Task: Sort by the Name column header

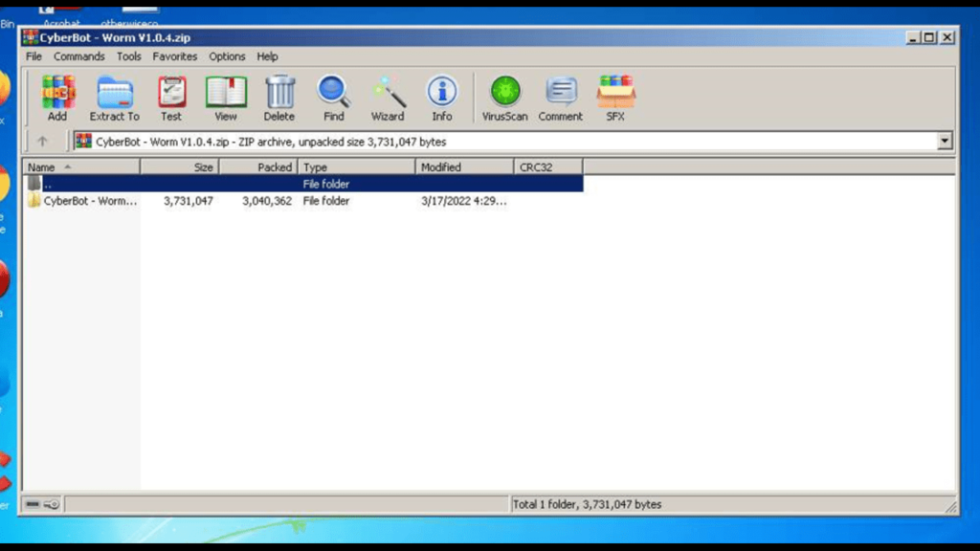Action: 81,167
